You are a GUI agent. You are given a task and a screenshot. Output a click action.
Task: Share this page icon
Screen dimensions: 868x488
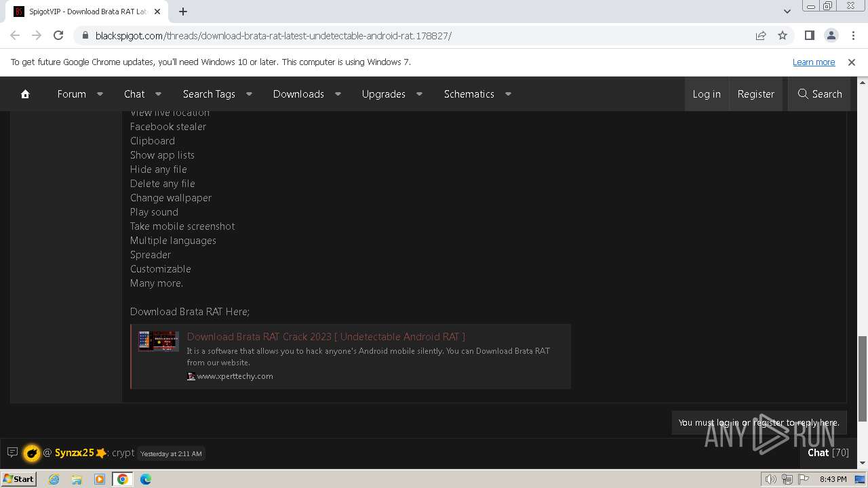[x=761, y=35]
